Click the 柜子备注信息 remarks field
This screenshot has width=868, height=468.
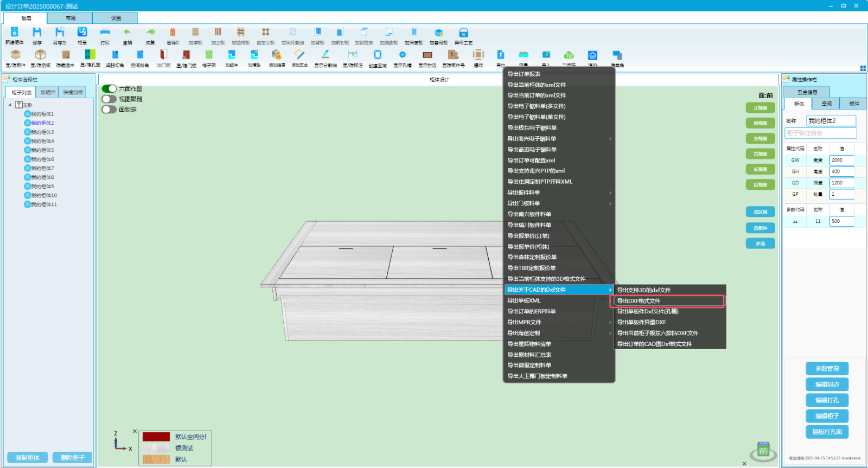821,133
